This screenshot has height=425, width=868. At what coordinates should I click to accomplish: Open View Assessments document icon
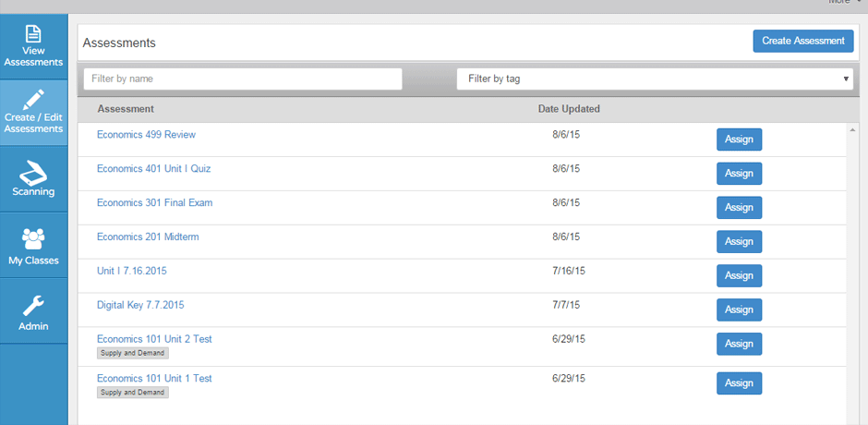(34, 34)
